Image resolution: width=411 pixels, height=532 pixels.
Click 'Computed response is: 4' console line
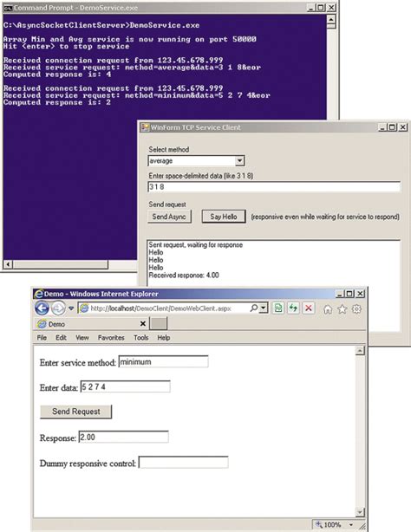coord(57,75)
